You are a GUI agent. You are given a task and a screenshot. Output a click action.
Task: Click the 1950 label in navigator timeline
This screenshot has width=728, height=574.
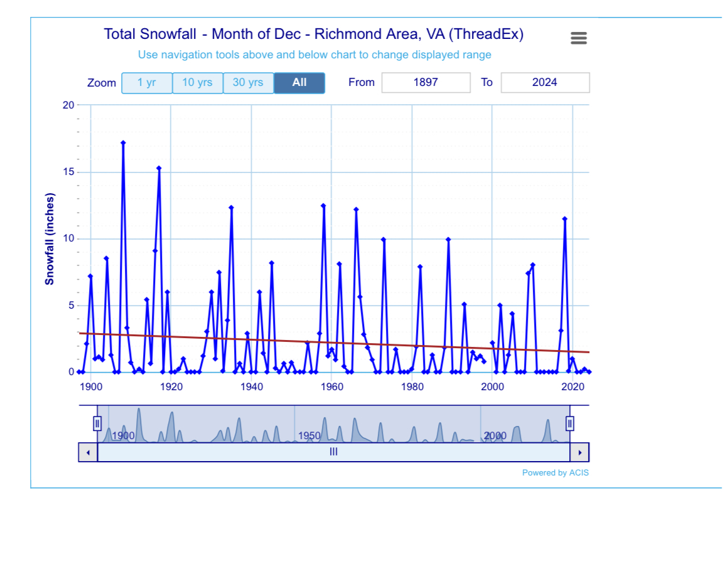click(x=309, y=436)
